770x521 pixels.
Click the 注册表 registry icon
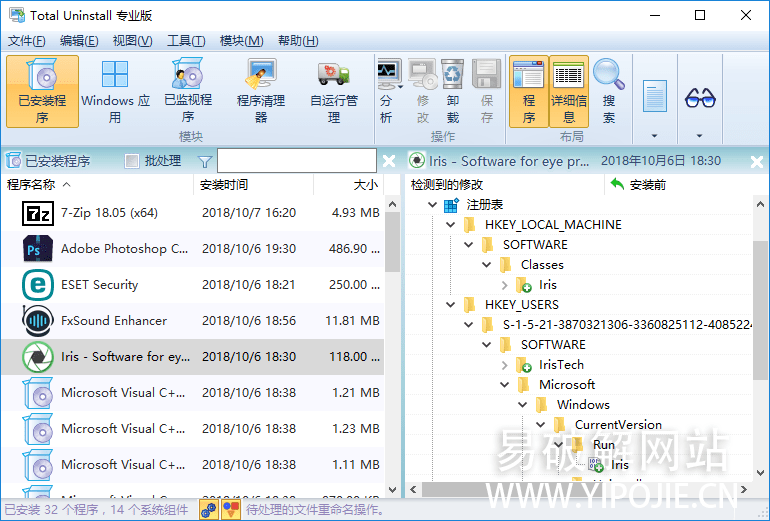click(x=451, y=205)
